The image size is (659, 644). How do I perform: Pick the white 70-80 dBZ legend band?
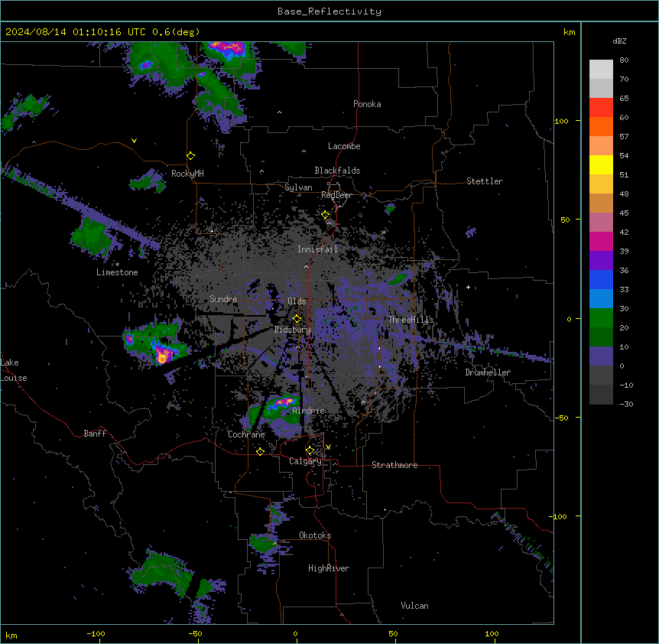pyautogui.click(x=601, y=70)
